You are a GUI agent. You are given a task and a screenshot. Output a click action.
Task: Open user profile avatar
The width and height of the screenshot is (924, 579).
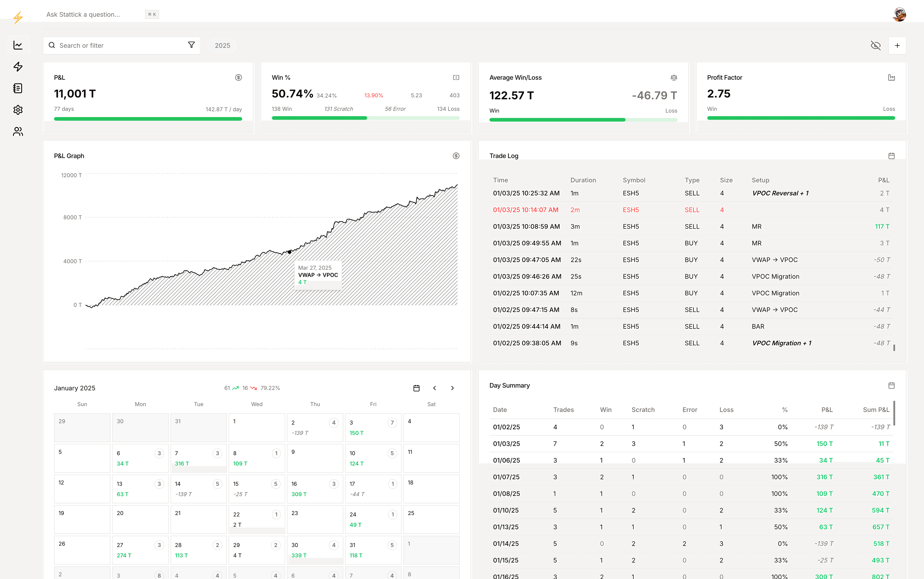pos(899,15)
